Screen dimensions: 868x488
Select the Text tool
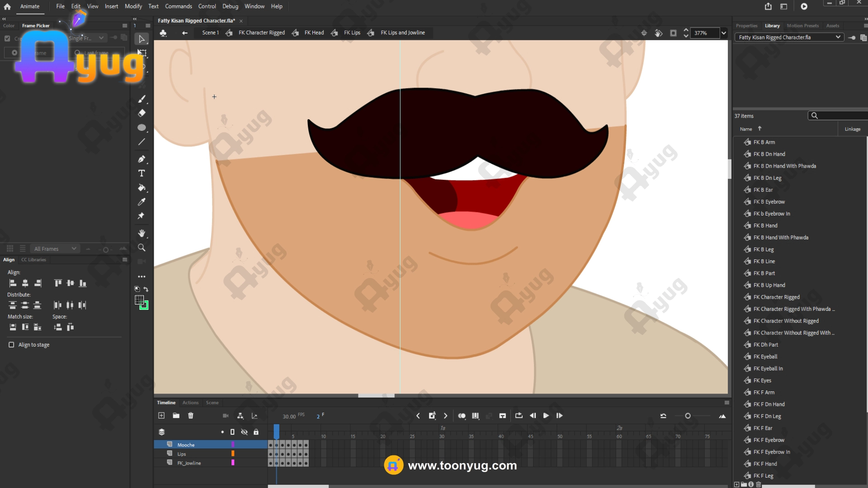pyautogui.click(x=142, y=174)
